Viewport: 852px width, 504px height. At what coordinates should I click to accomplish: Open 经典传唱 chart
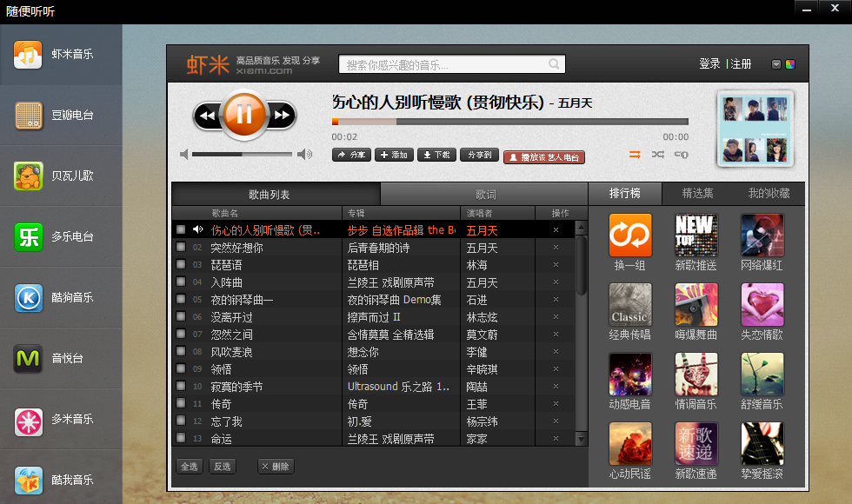(629, 304)
